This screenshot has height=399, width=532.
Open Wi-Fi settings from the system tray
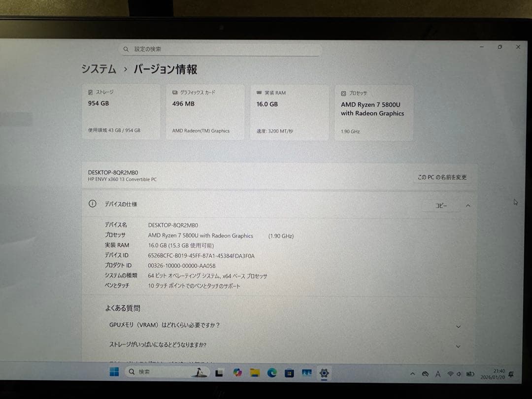451,373
